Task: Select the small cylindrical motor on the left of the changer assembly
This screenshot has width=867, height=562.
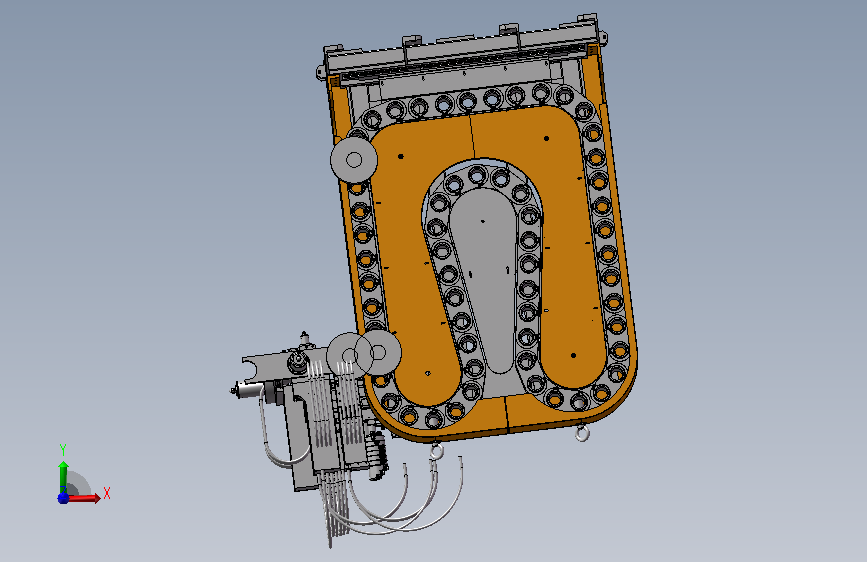Action: (247, 390)
